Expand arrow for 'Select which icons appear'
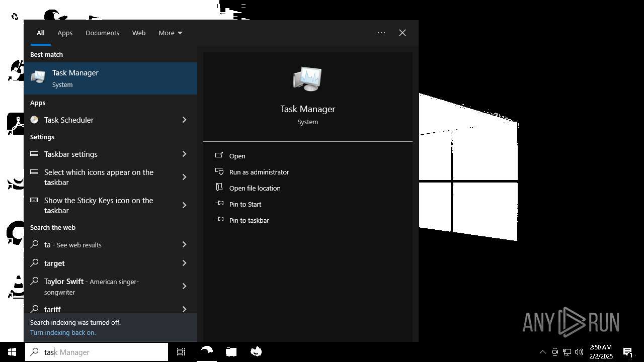 (x=184, y=177)
